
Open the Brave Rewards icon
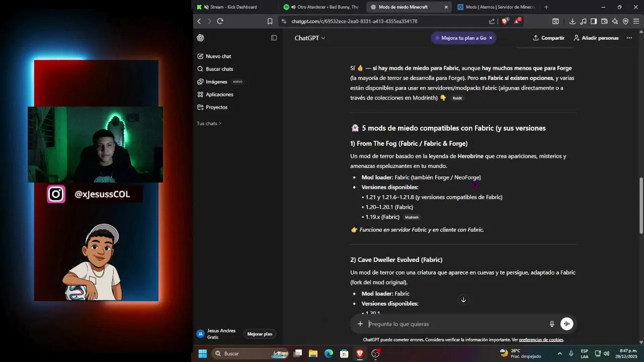coord(517,21)
